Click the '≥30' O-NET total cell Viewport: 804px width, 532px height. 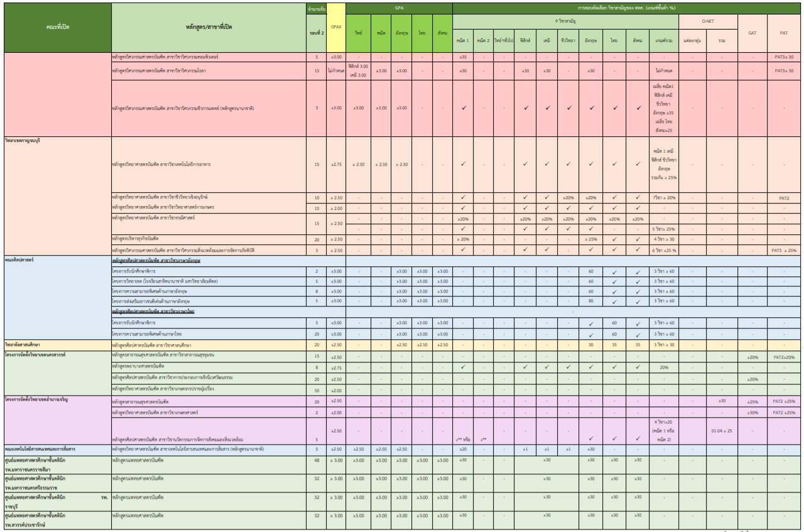point(722,401)
